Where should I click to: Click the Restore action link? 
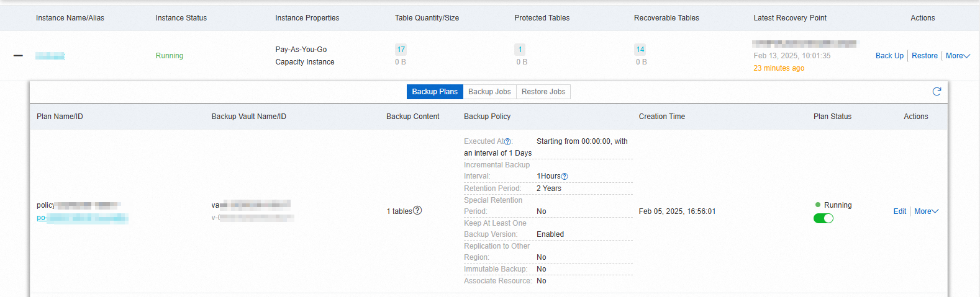click(x=924, y=56)
